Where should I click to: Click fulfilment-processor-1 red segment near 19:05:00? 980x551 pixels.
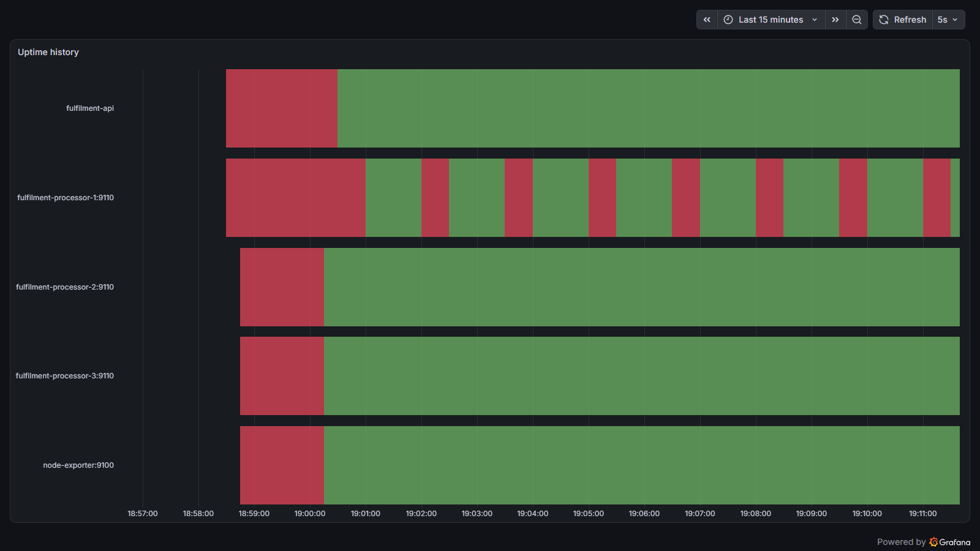tap(602, 198)
